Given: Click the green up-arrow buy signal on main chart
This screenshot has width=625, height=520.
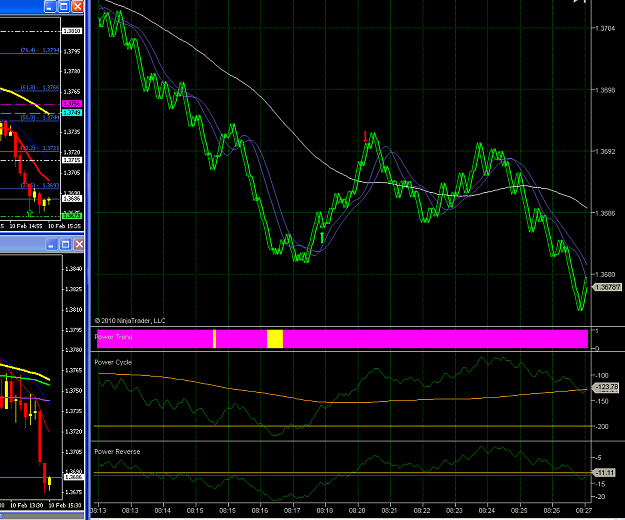Looking at the screenshot, I should 322,237.
